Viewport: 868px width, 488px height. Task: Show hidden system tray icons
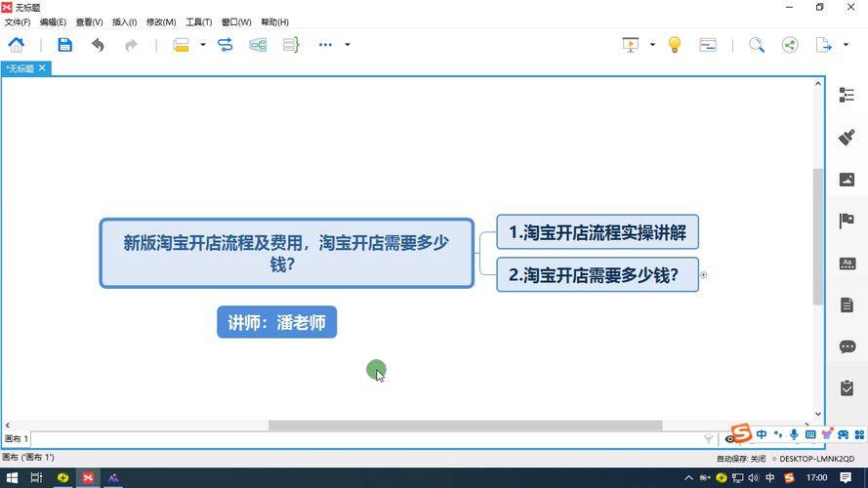[688, 477]
